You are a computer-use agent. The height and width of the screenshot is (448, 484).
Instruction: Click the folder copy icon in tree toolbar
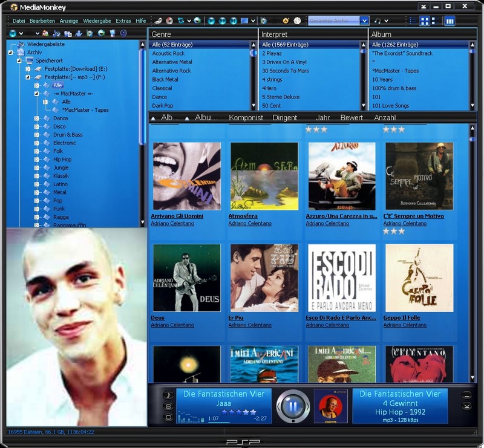[68, 33]
